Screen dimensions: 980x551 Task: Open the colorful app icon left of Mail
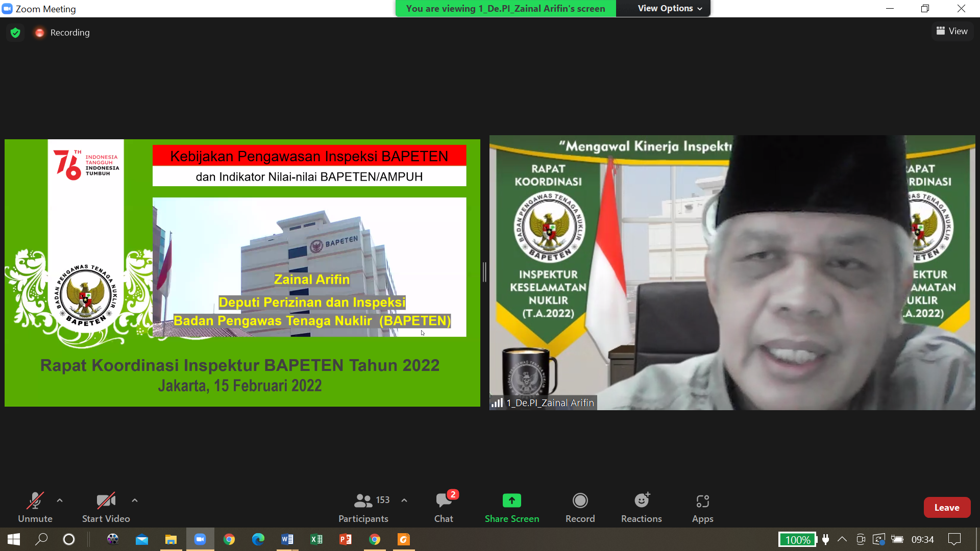tap(113, 539)
